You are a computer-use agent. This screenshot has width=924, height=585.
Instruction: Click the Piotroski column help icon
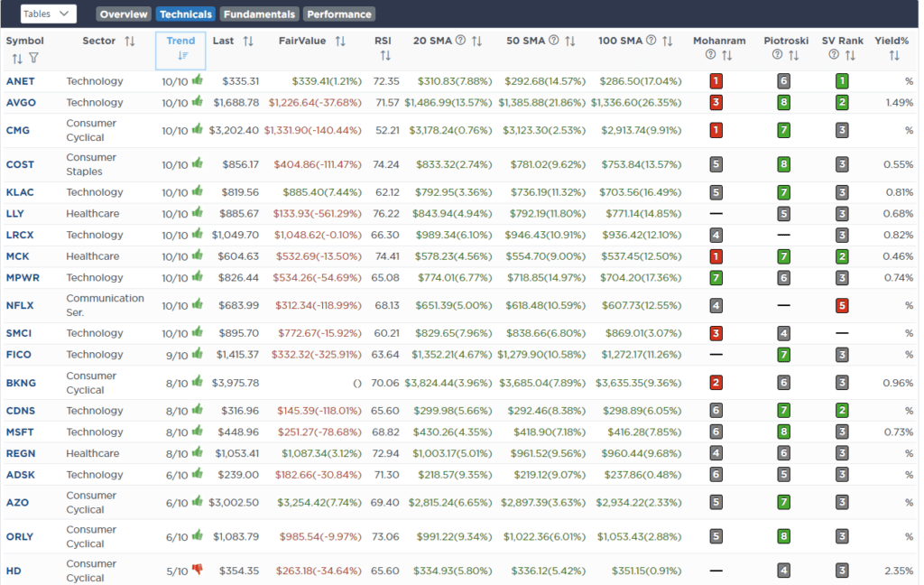(x=775, y=54)
